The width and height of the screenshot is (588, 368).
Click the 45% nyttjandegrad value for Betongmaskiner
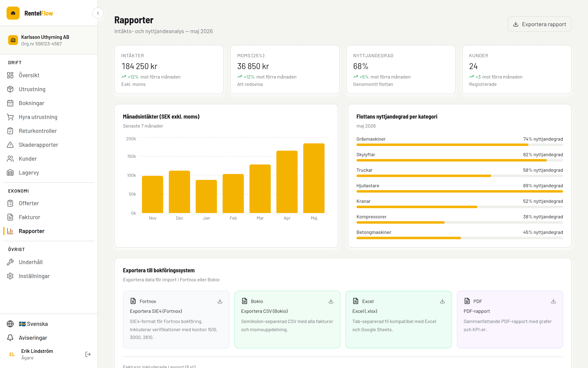pos(543,232)
